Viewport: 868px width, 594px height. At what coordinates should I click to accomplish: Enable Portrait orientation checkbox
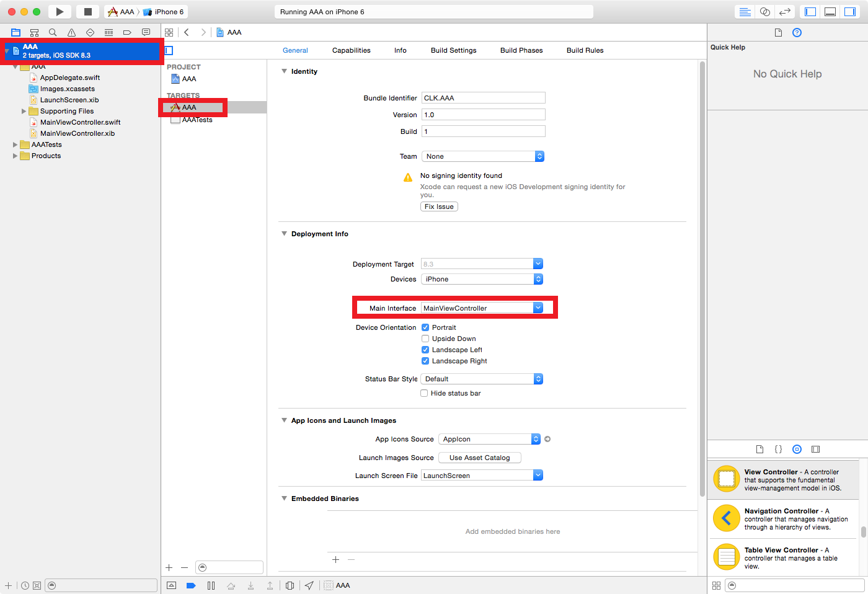click(425, 327)
